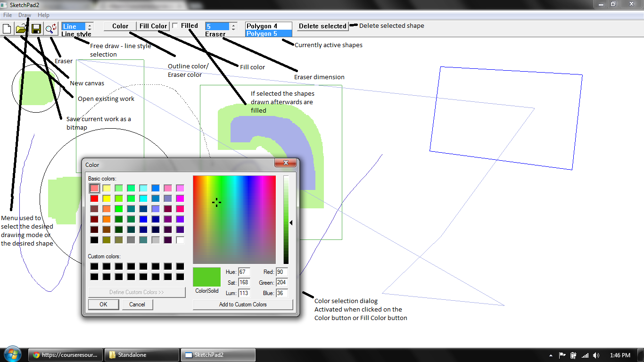
Task: Click the Sat input field
Action: click(x=244, y=282)
